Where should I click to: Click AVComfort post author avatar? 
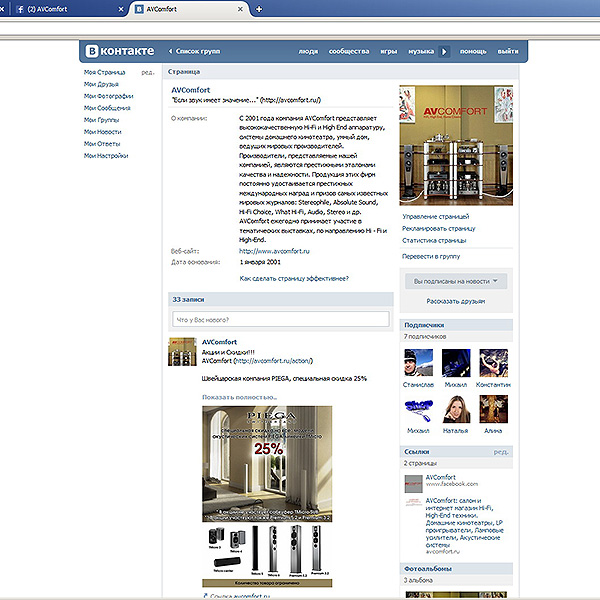[x=182, y=351]
